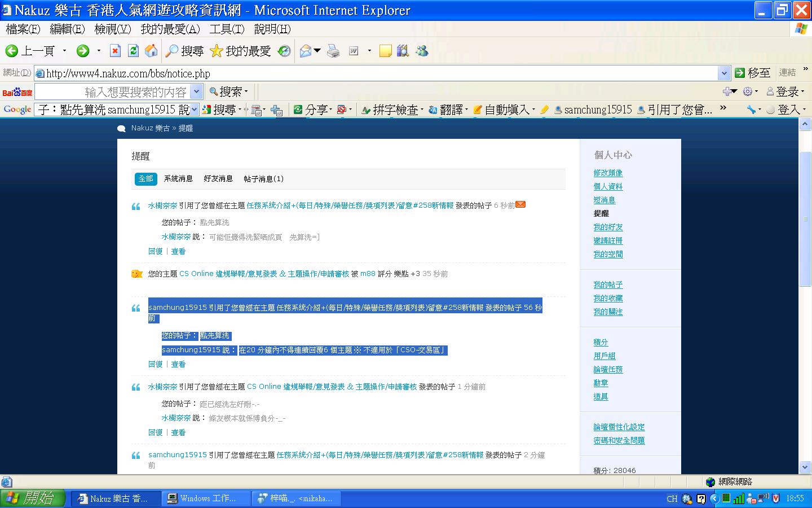Expand the Google toolbar search history dropdown
The image size is (812, 508).
click(x=195, y=110)
